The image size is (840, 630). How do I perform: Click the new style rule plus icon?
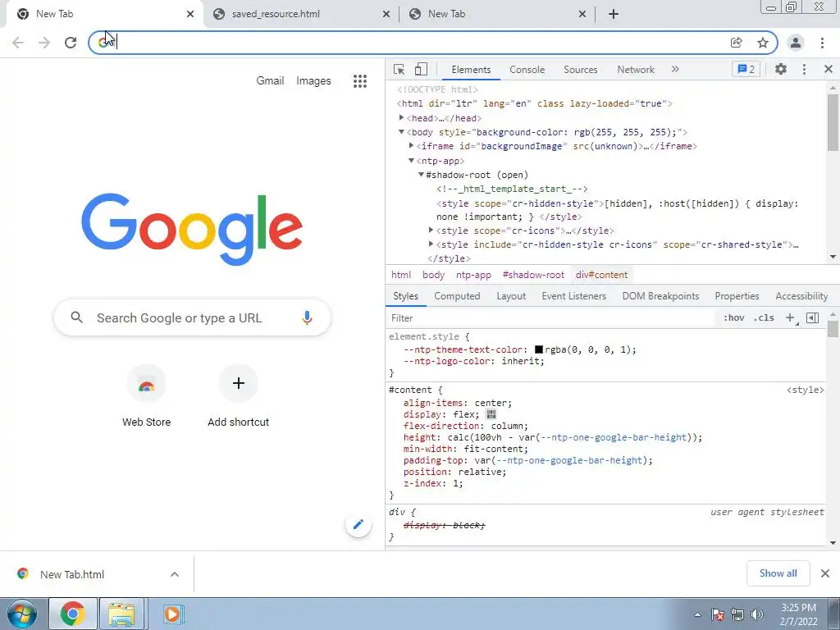(x=790, y=317)
